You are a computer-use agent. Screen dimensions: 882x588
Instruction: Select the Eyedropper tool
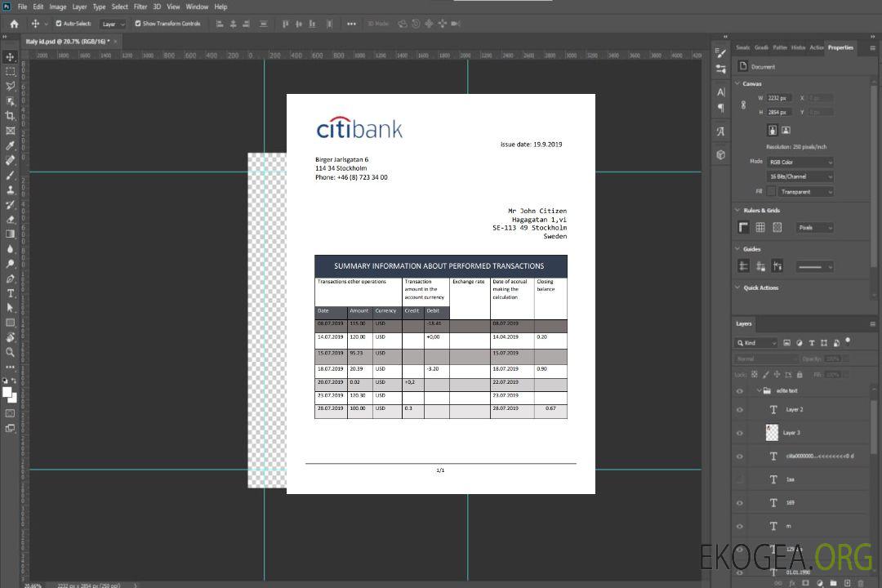coord(10,145)
